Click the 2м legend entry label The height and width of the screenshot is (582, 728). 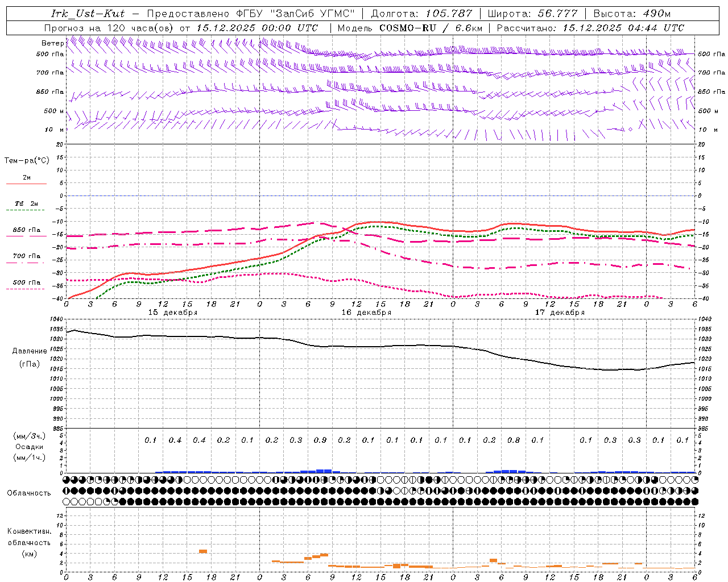coord(27,177)
